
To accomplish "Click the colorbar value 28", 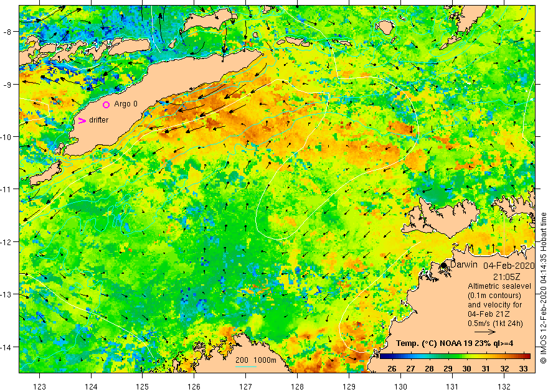I will pos(429,368).
